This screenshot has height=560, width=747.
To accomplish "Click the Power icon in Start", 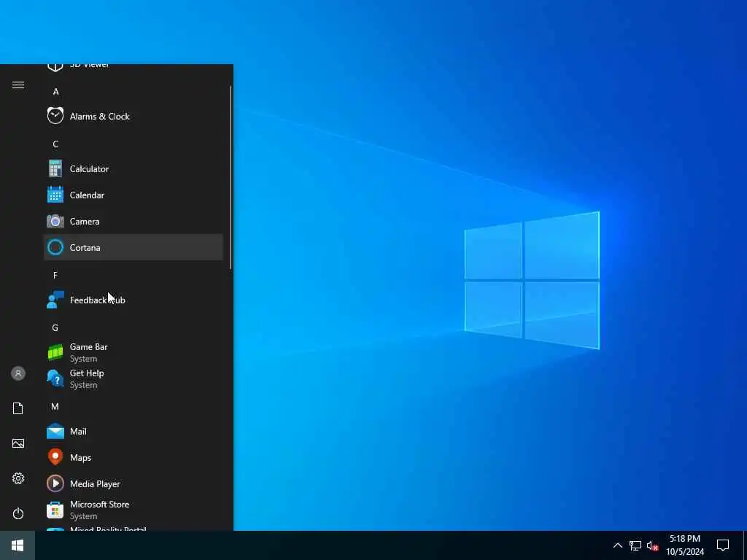I will click(x=18, y=513).
